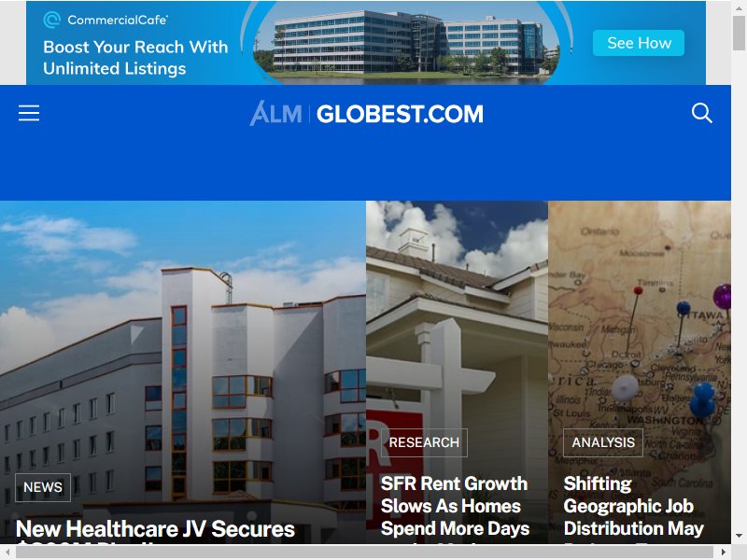Open the NEWS category tag
This screenshot has width=747, height=560.
coord(43,487)
